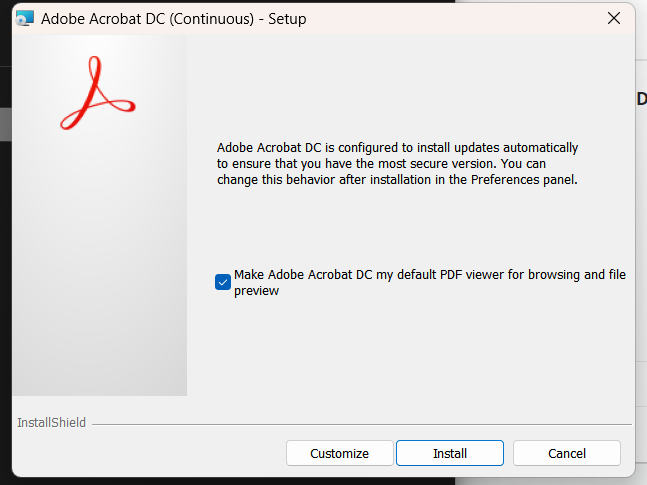This screenshot has height=485, width=647.
Task: Click the empty title bar area near Close
Action: coord(480,18)
